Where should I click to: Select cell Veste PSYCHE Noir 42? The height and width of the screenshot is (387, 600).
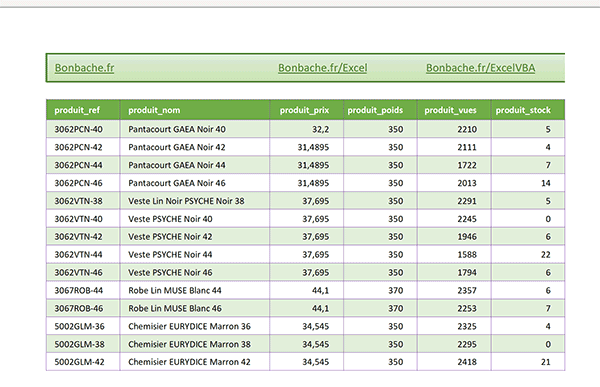(x=195, y=237)
